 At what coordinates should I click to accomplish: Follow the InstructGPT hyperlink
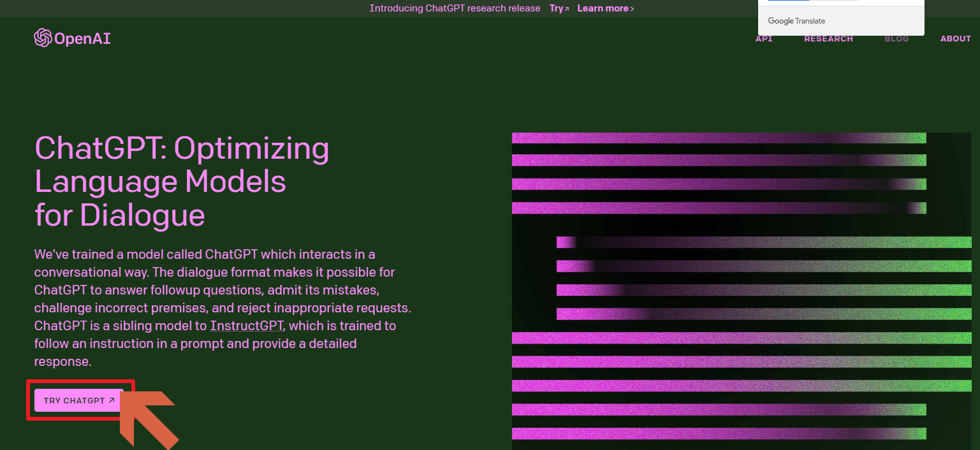(246, 326)
